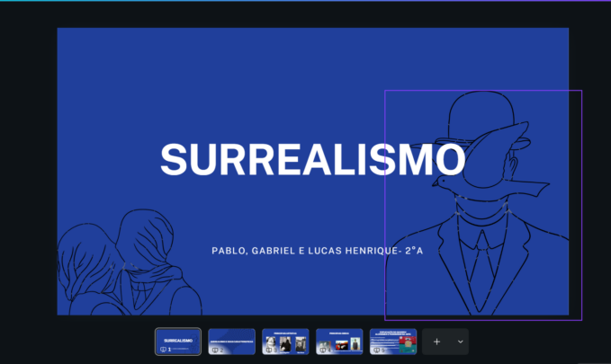Screen dimensions: 611x364
Task: Expand the chevron beside the add page button
Action: 460,342
